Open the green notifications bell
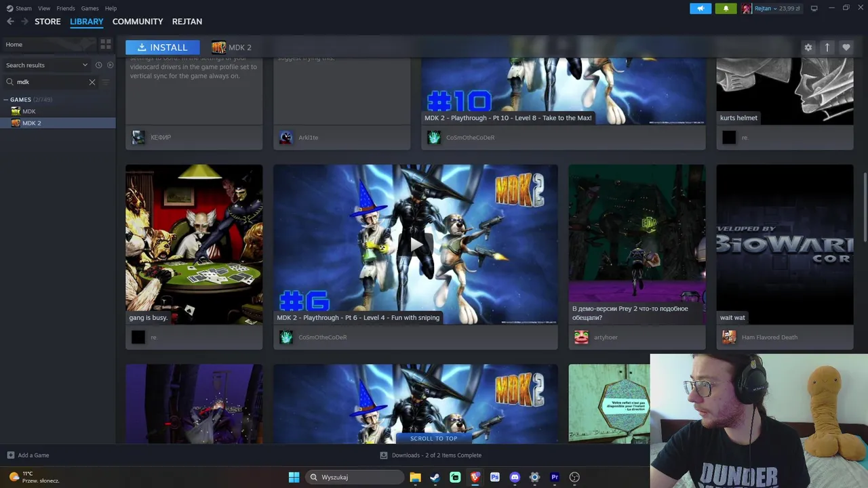 pyautogui.click(x=726, y=9)
